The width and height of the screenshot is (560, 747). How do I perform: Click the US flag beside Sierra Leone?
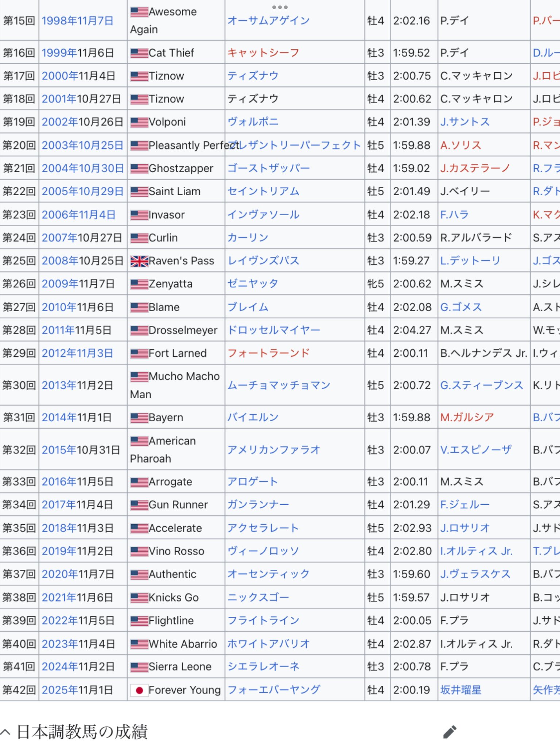(x=139, y=667)
